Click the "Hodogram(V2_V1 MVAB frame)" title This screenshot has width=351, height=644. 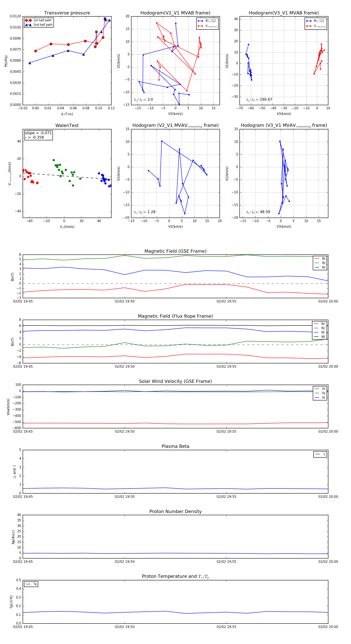coord(175,13)
